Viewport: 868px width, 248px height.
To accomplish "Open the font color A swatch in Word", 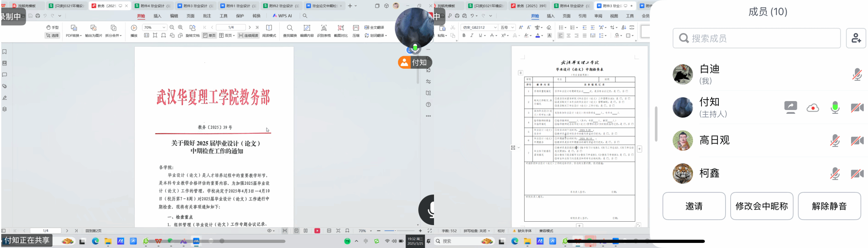I will pos(537,36).
